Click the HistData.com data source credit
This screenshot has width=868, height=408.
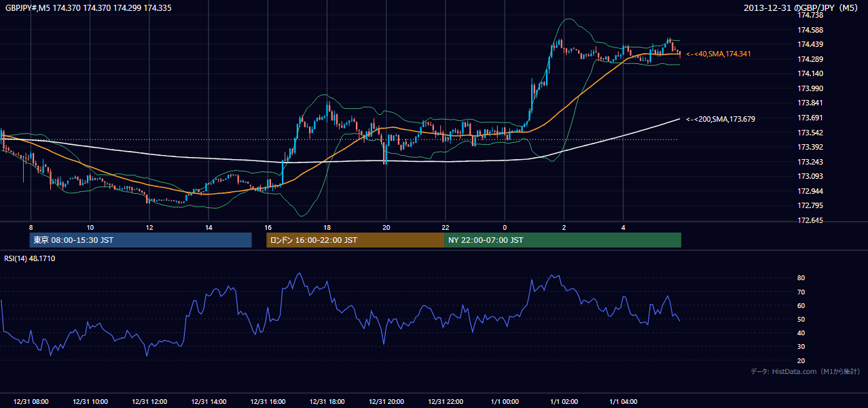click(x=806, y=371)
